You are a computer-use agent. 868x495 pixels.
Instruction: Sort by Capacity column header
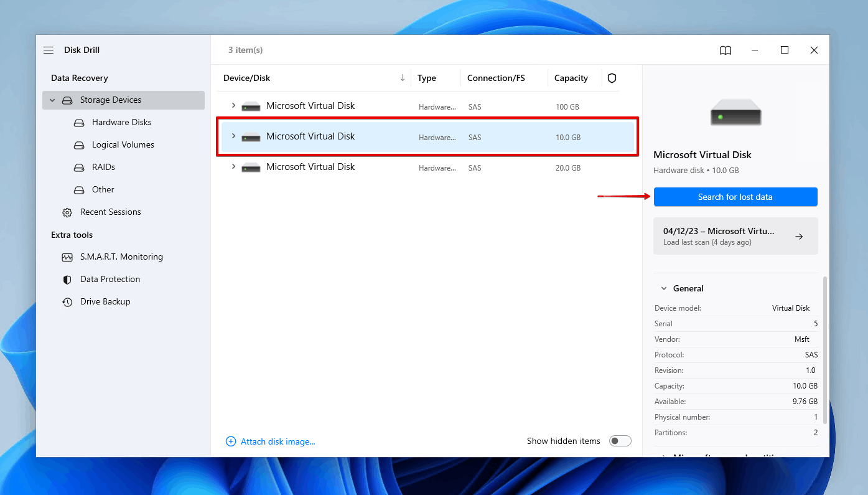tap(571, 78)
